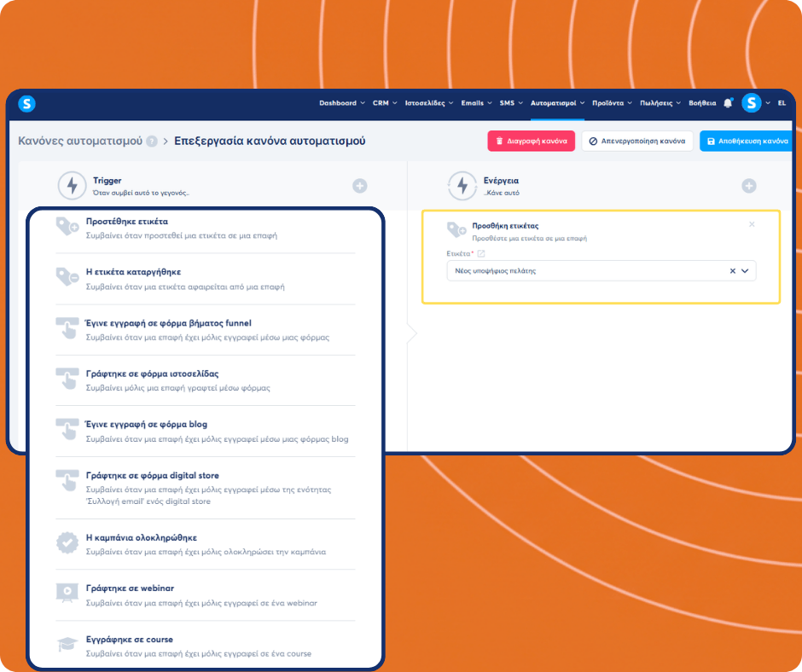
Task: Open the edit link icon next to Ετικέτα
Action: point(481,253)
